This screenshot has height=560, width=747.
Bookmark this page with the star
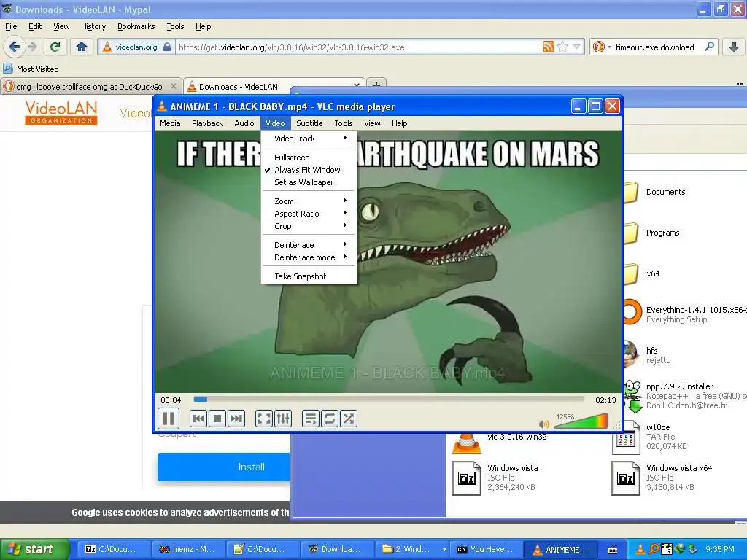click(x=562, y=47)
